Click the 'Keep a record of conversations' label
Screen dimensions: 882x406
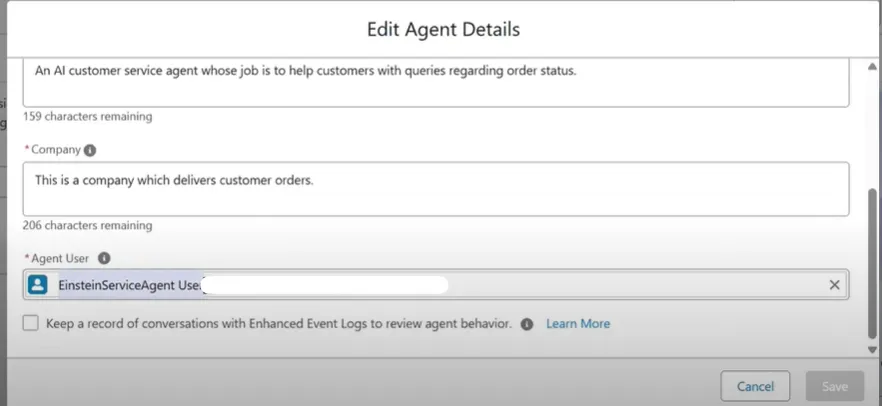(278, 324)
